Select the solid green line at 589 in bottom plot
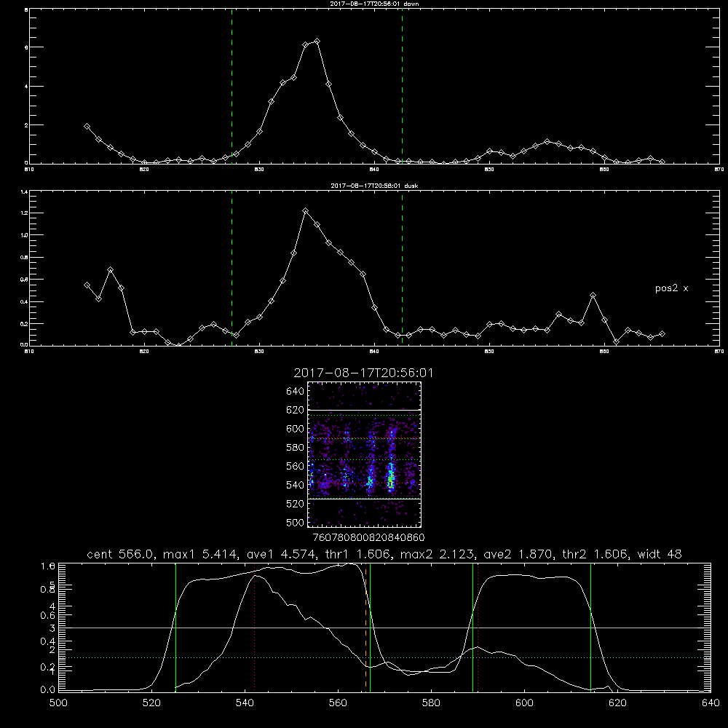 point(472,627)
